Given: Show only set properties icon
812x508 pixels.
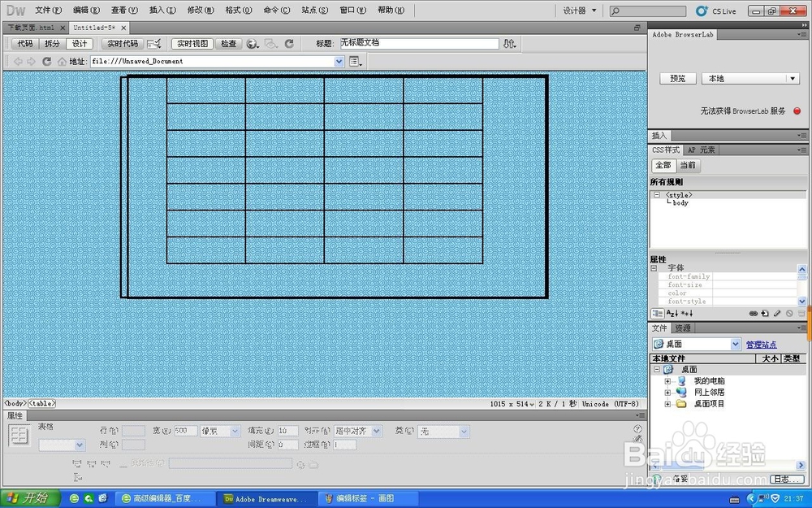Looking at the screenshot, I should click(687, 313).
